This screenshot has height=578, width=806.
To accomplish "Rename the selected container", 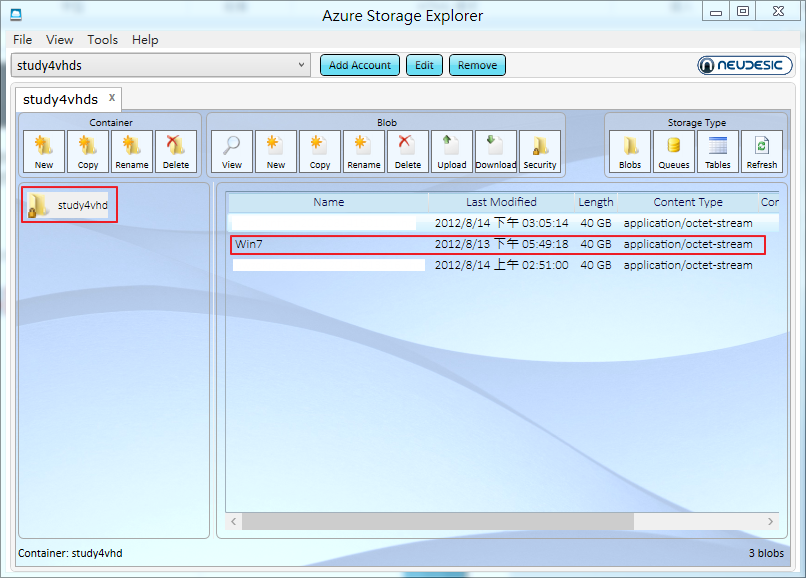I will pos(132,151).
